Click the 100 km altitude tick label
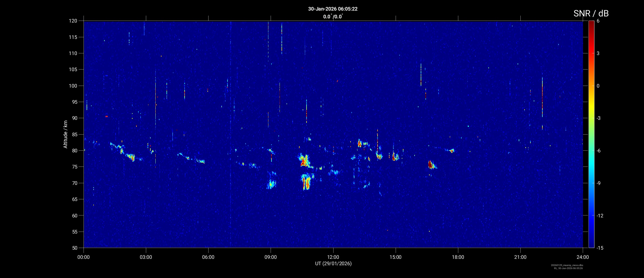 coord(73,86)
